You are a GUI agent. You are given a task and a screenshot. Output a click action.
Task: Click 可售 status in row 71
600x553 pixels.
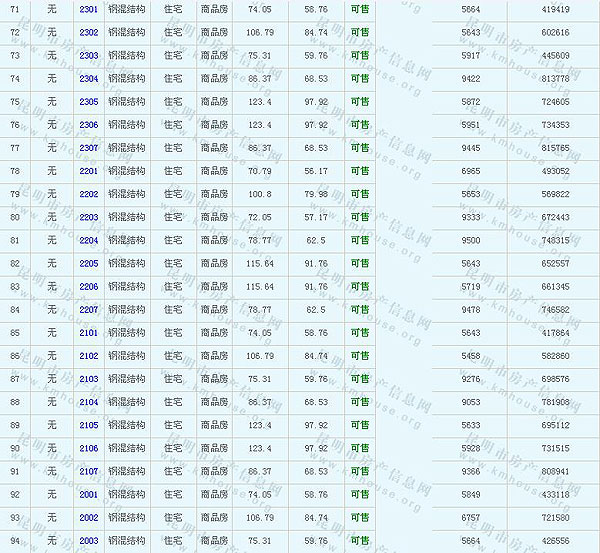pyautogui.click(x=360, y=9)
